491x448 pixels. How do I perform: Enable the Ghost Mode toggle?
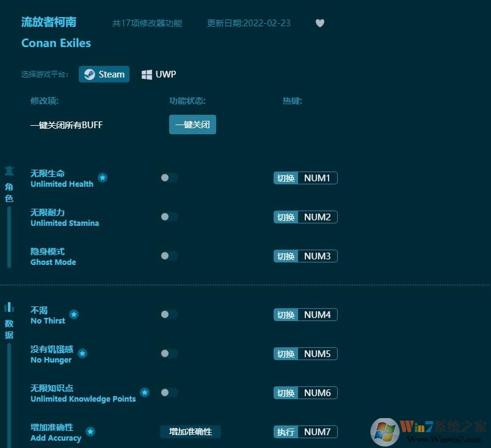(x=169, y=256)
